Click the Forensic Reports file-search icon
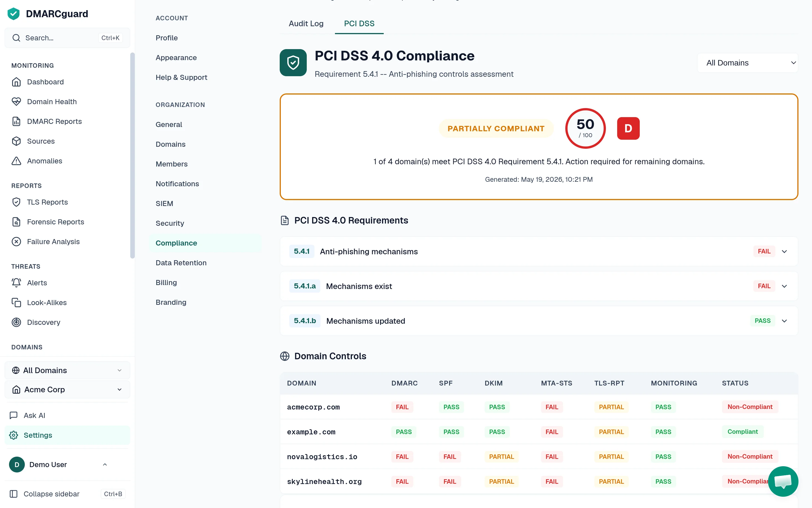The height and width of the screenshot is (508, 812). 16,222
